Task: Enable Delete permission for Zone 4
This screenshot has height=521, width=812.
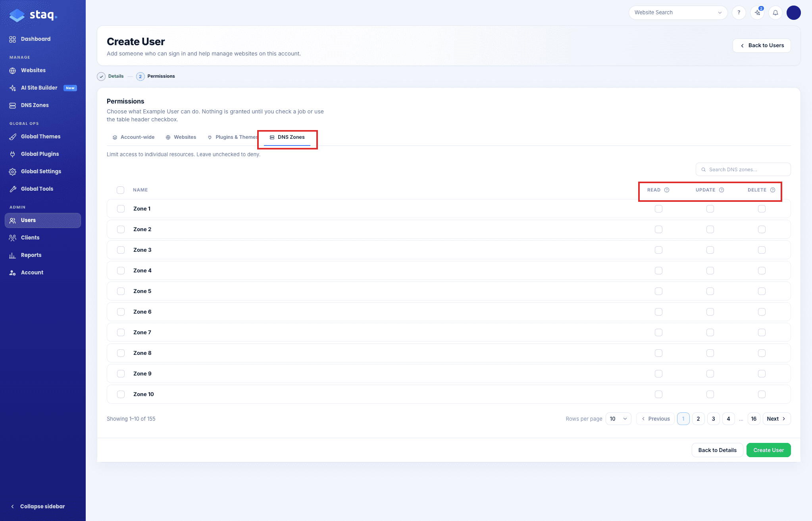Action: [762, 270]
